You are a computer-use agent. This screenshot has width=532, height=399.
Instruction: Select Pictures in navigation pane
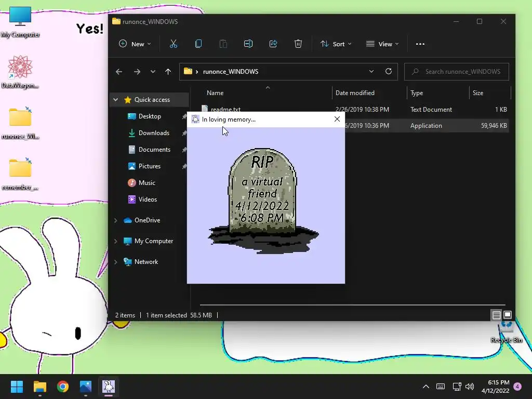point(149,166)
